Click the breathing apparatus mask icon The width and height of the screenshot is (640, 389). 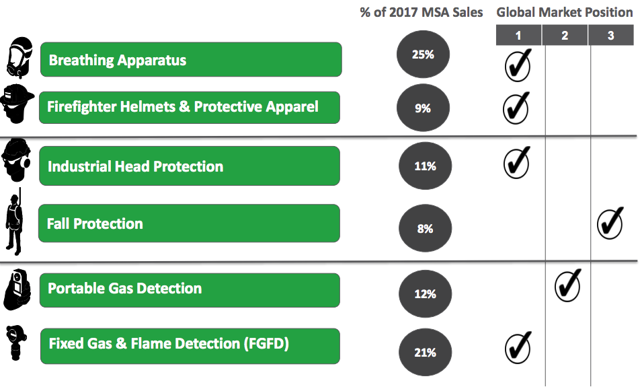tap(19, 57)
